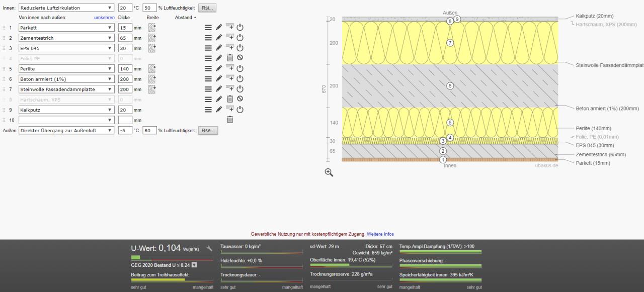This screenshot has height=292, width=644.
Task: Insert a layer after Steinwolle Fassadendämmplatte
Action: tap(230, 89)
